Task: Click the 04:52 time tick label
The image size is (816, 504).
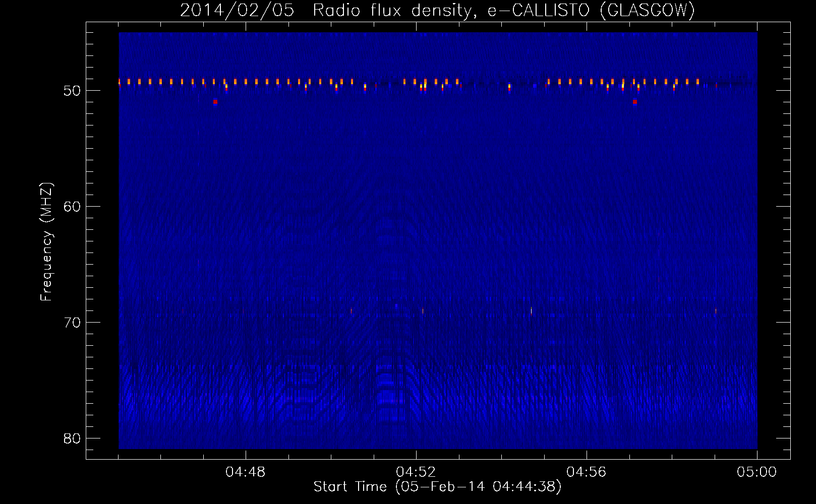Action: 416,472
